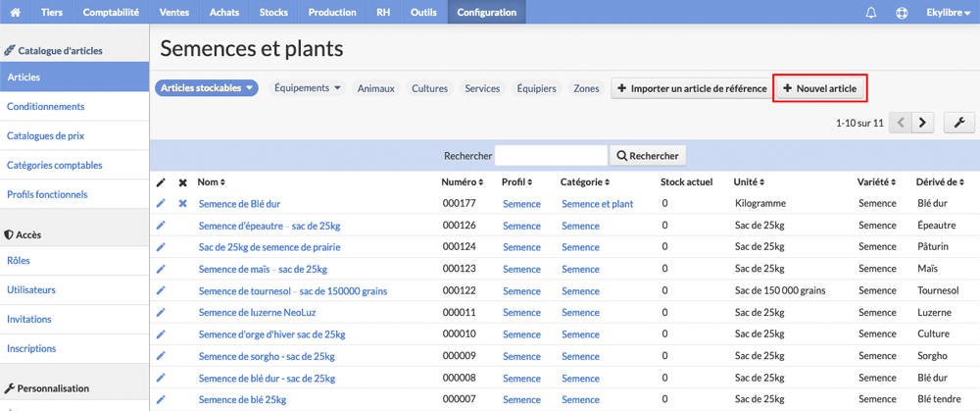Expand Articles stockables filter

206,88
